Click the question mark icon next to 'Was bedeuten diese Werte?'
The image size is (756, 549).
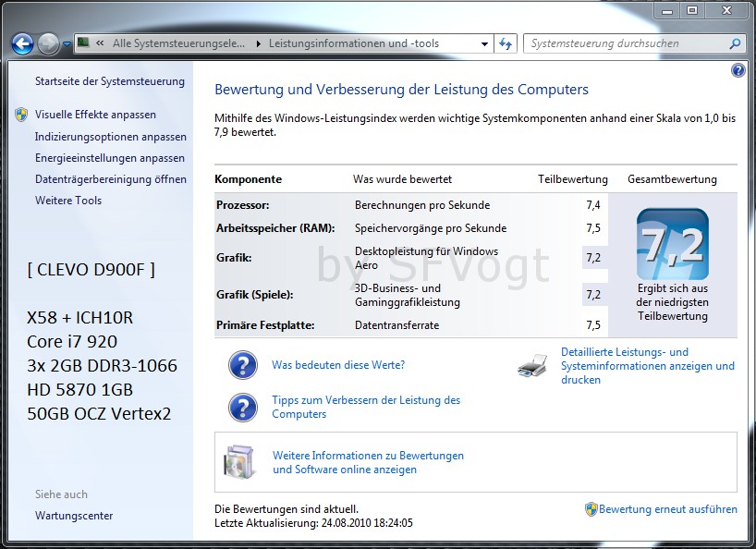pyautogui.click(x=243, y=365)
